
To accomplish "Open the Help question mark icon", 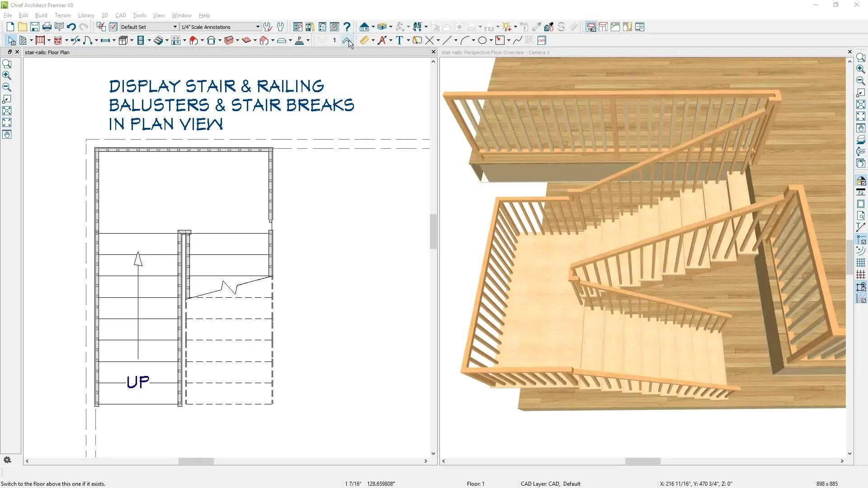I will (x=347, y=27).
